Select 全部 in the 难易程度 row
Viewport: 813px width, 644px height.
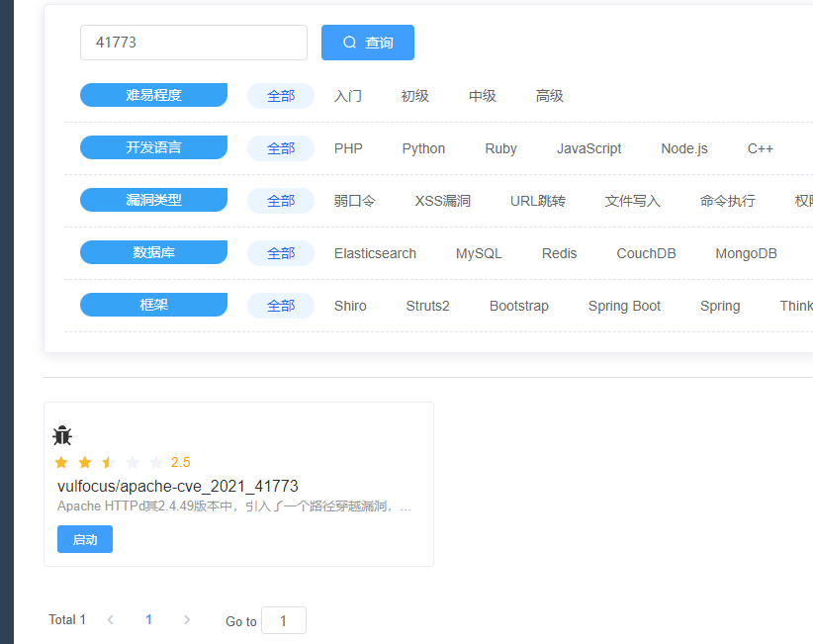coord(280,96)
